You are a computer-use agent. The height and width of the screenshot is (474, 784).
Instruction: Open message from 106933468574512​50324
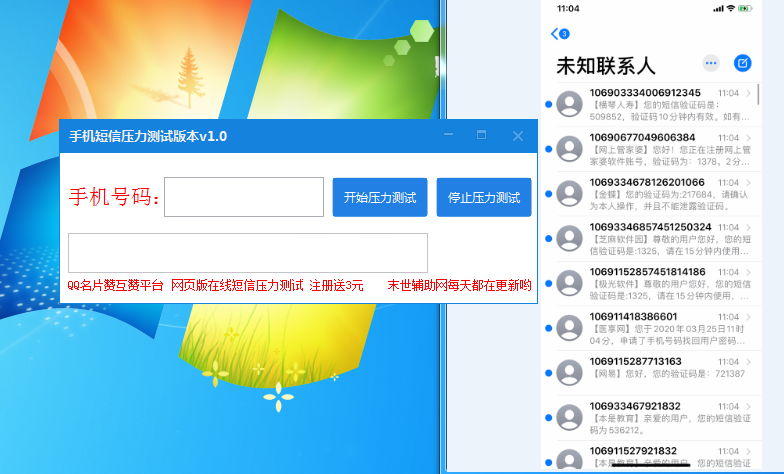[x=652, y=238]
